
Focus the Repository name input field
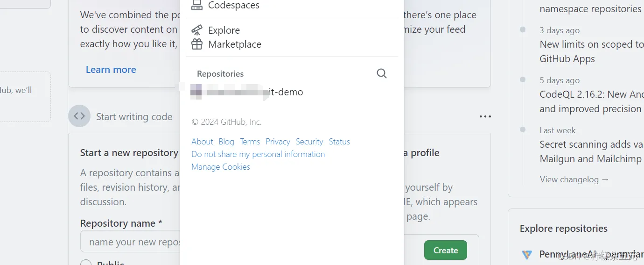(x=131, y=242)
